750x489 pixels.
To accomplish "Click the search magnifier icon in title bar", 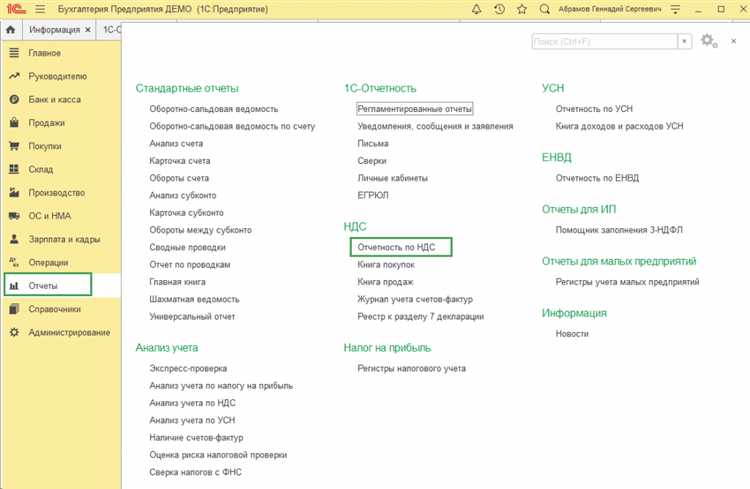I will (x=544, y=9).
